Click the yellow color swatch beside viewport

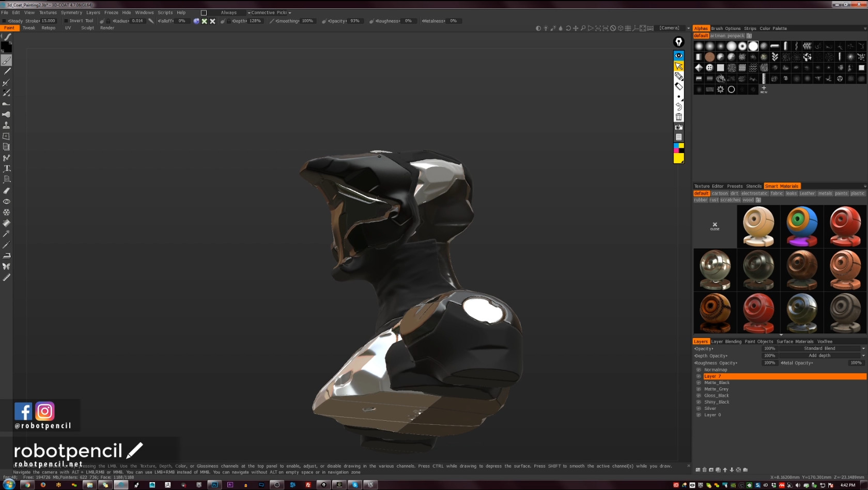coord(679,158)
